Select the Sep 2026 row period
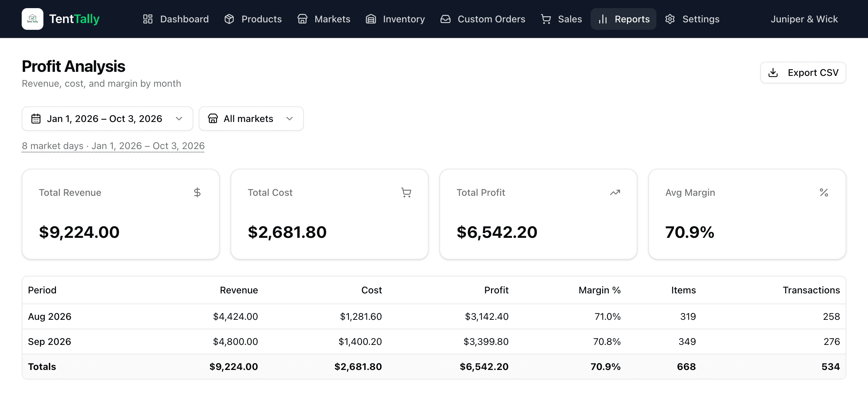 pos(50,342)
